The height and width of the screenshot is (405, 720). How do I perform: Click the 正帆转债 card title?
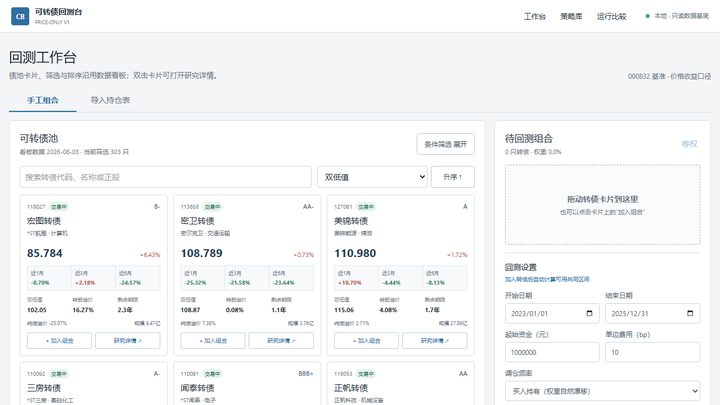pos(351,388)
